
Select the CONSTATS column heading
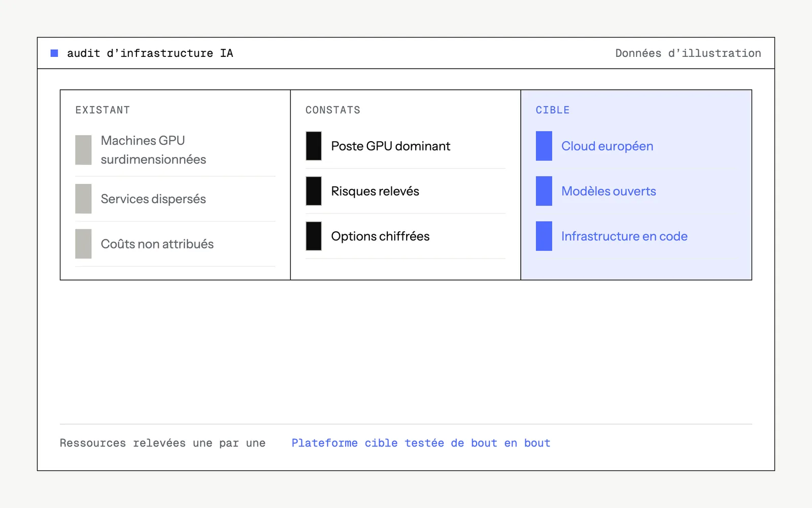coord(333,110)
